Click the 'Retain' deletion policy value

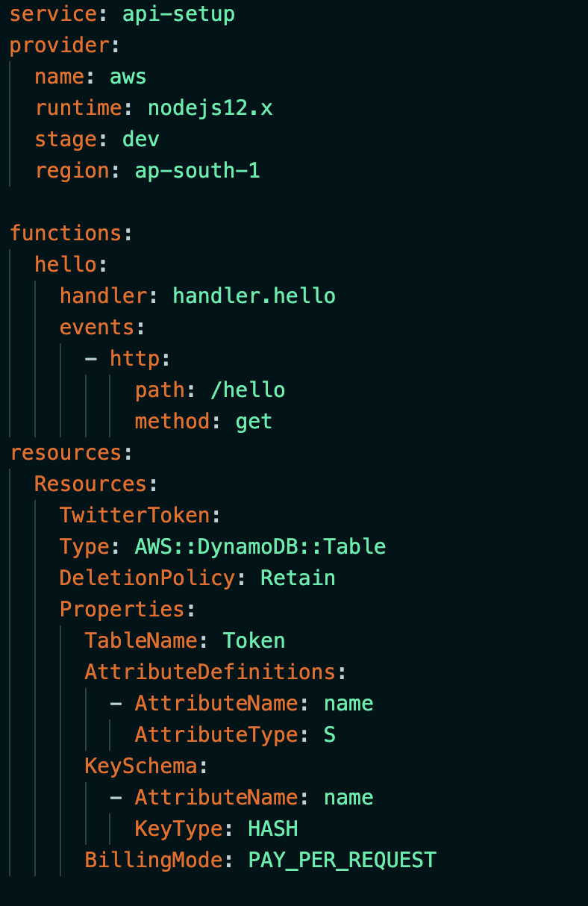point(298,578)
